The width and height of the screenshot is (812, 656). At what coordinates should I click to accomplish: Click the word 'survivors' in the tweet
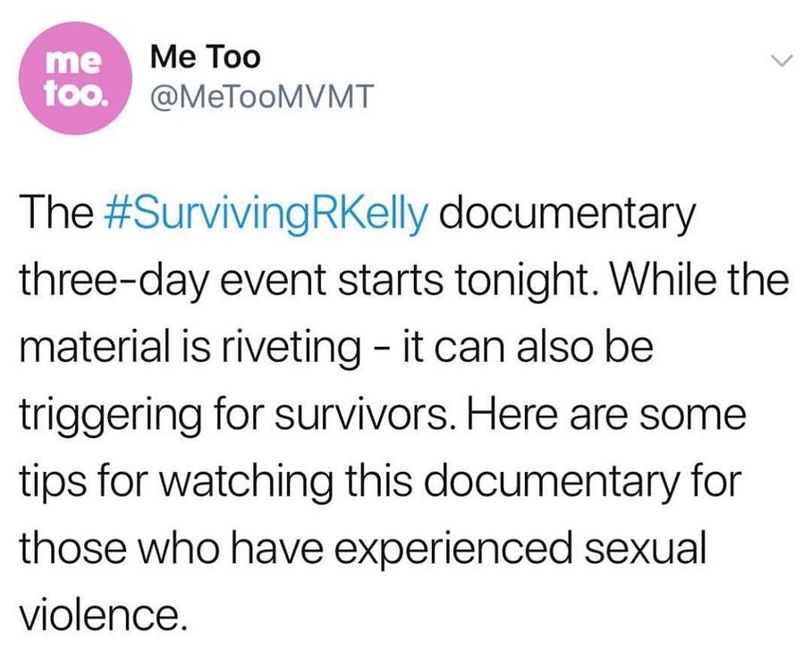(366, 415)
